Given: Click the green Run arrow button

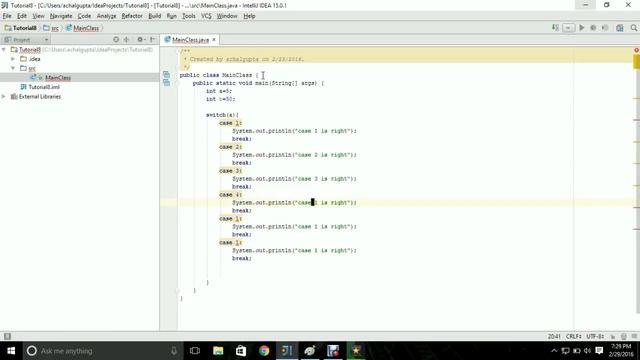Looking at the screenshot, I should (x=582, y=28).
